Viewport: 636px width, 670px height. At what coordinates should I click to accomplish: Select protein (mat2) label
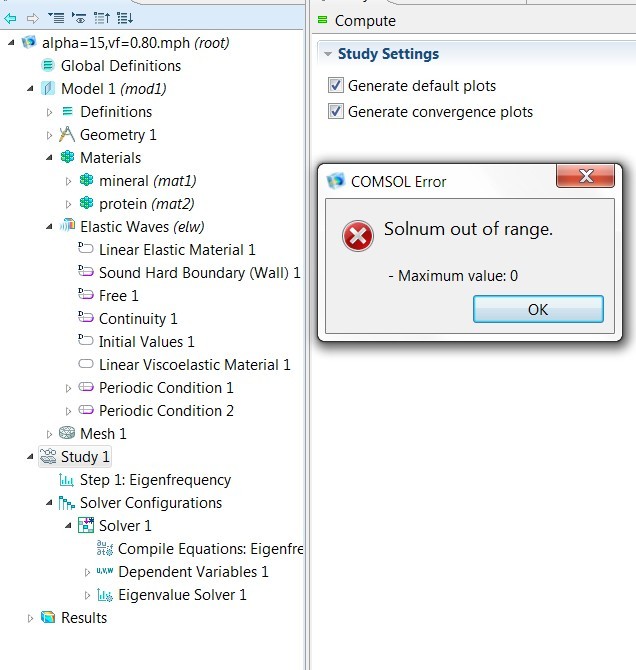click(147, 204)
